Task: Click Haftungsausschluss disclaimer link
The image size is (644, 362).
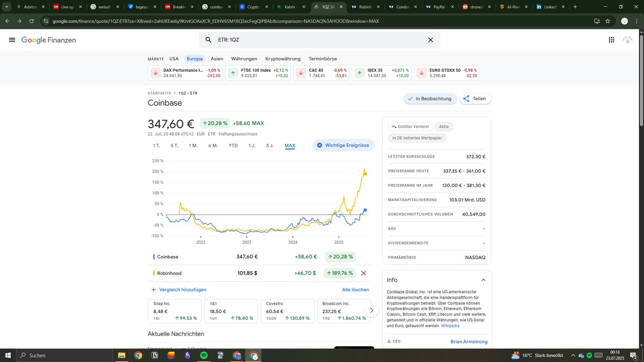Action: (x=238, y=134)
